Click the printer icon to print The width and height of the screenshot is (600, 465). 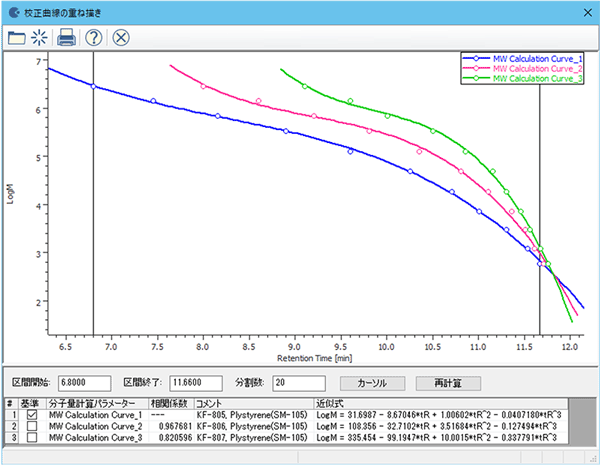67,38
